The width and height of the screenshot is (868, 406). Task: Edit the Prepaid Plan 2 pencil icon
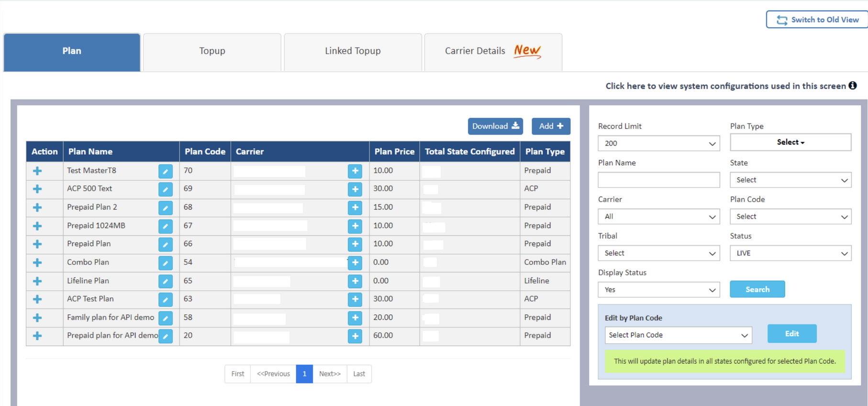pos(166,208)
